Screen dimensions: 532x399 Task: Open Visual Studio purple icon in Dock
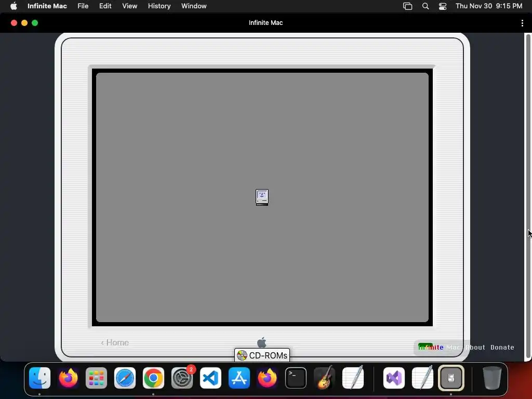tap(394, 378)
